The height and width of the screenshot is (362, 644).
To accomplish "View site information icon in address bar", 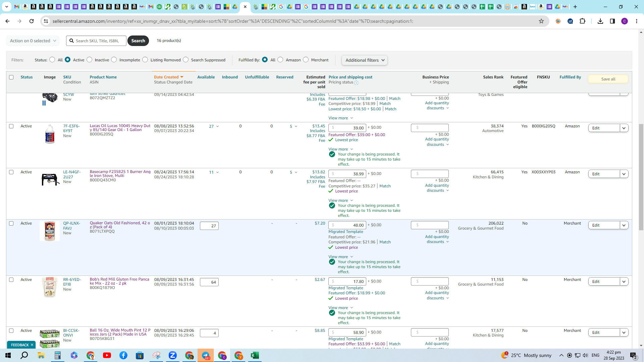I will point(46,21).
